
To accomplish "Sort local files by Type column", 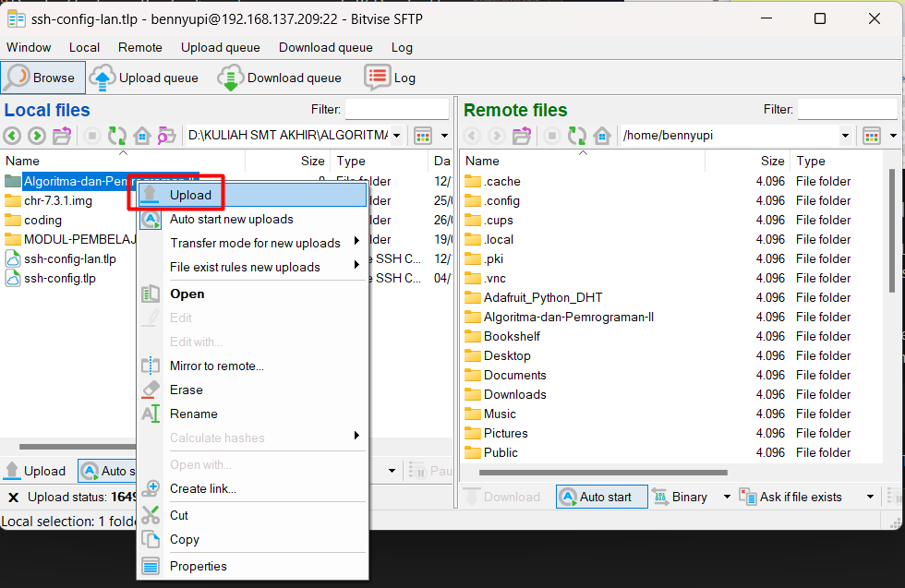I will [380, 161].
